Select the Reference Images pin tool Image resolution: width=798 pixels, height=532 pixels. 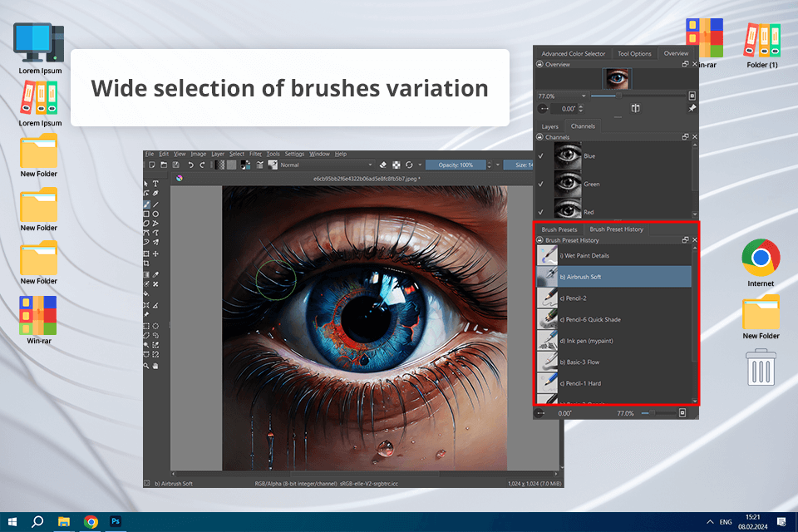pyautogui.click(x=146, y=314)
